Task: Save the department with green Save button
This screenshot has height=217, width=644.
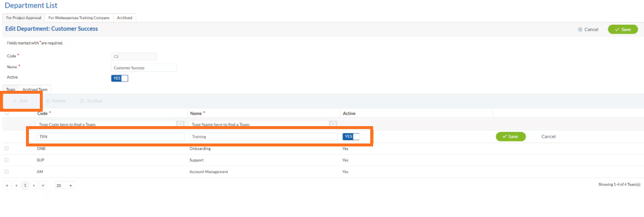Action: (x=623, y=30)
